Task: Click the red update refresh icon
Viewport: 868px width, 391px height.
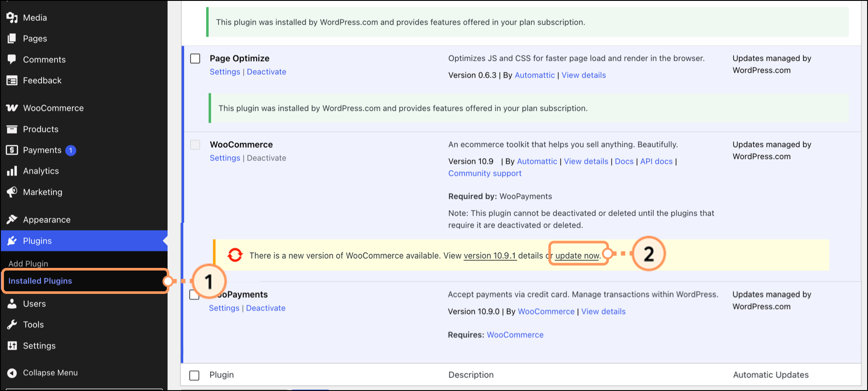Action: click(235, 255)
